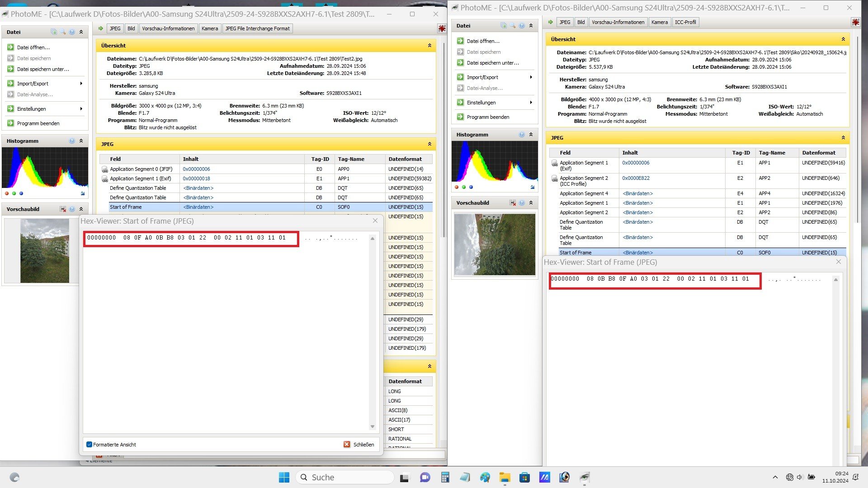Open Windows Calculator from the taskbar
The height and width of the screenshot is (488, 868).
445,477
